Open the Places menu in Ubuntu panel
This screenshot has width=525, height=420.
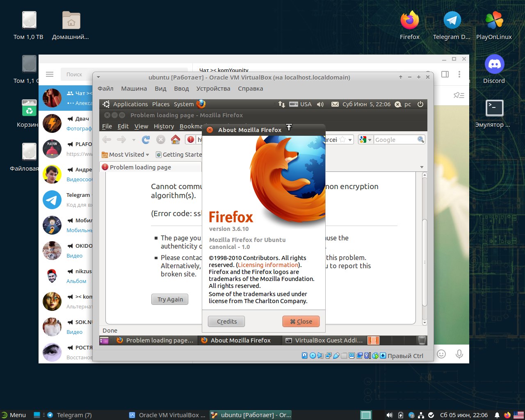tap(161, 104)
